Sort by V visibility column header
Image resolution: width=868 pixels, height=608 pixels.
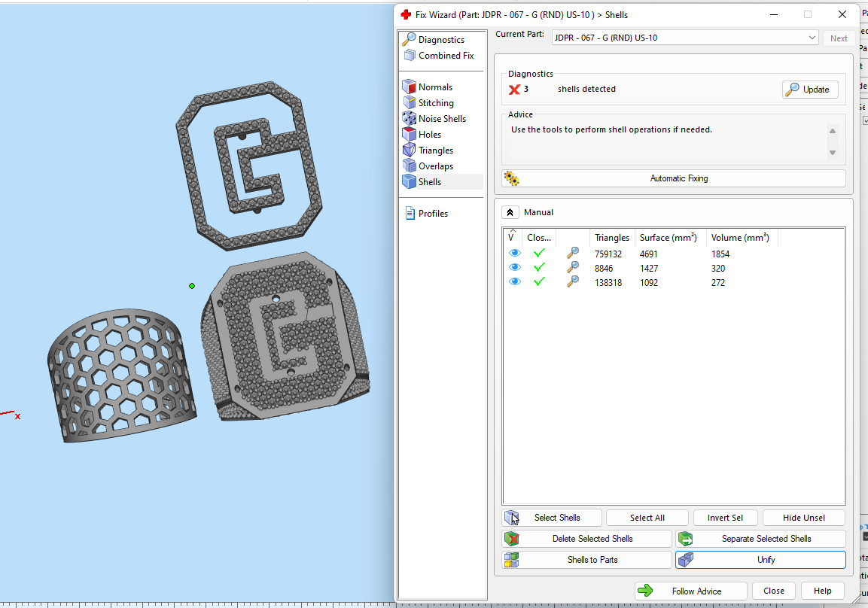point(513,237)
